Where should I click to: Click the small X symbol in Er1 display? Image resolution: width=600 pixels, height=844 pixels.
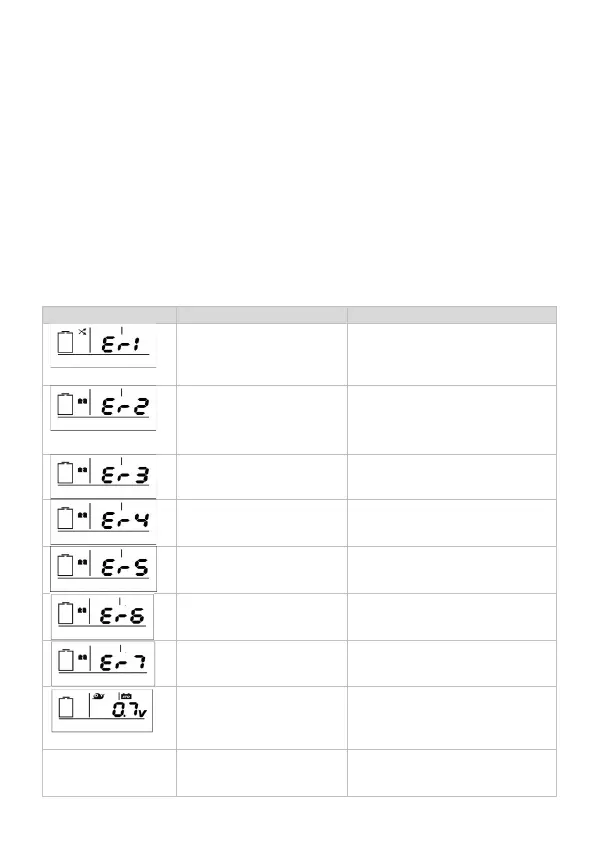coord(81,332)
